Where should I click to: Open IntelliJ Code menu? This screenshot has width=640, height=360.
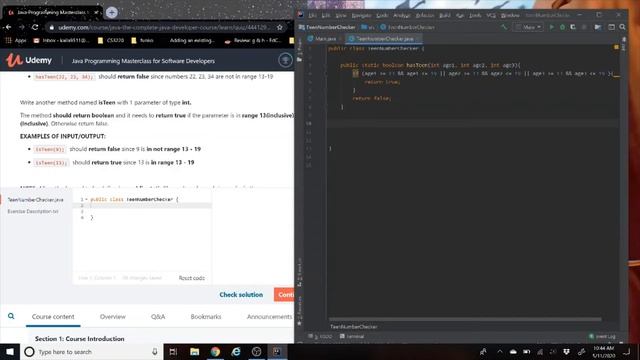pos(382,16)
